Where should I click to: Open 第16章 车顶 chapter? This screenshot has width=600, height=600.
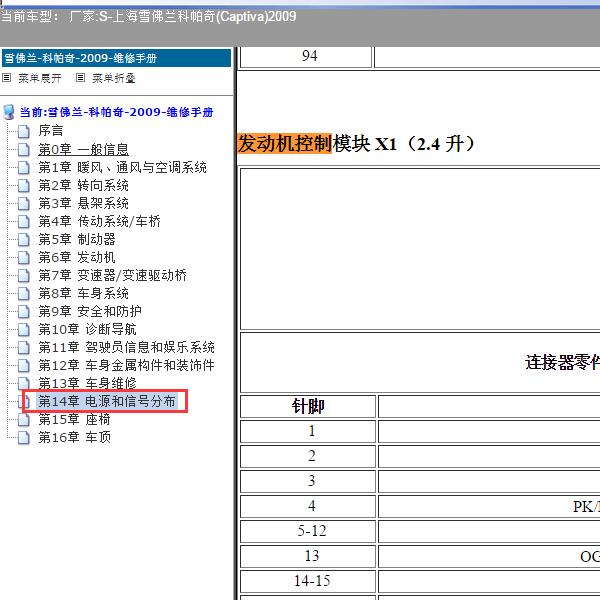(74, 437)
